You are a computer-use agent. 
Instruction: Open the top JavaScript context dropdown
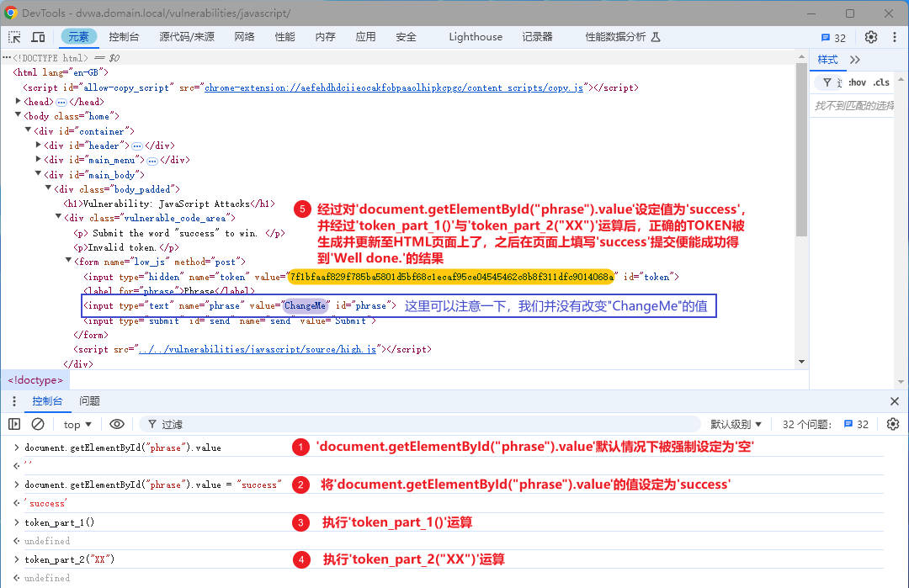[x=77, y=425]
